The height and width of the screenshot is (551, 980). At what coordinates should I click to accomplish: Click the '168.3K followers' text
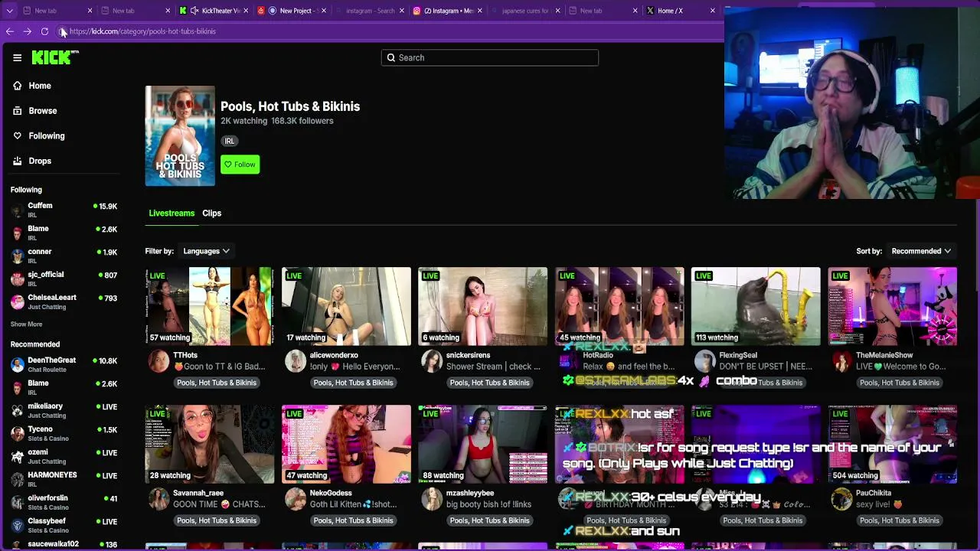pos(302,121)
